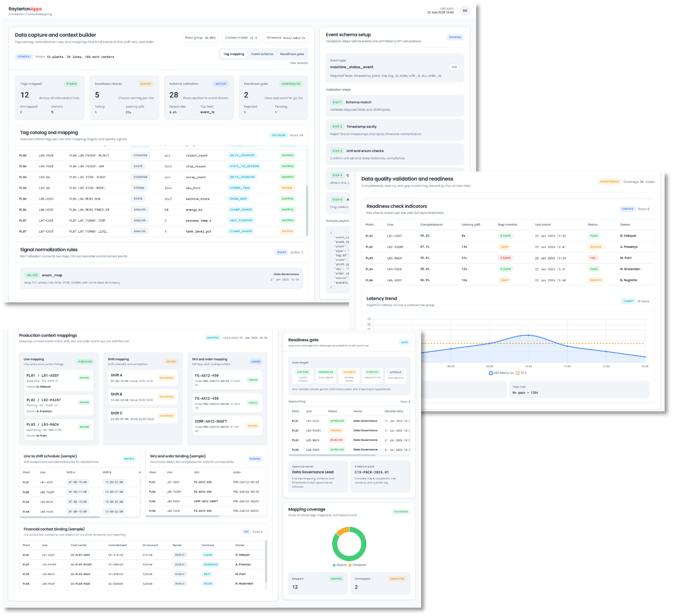This screenshot has height=616, width=673.
Task: Click the MONITORING badge on Data quality panel
Action: point(610,182)
